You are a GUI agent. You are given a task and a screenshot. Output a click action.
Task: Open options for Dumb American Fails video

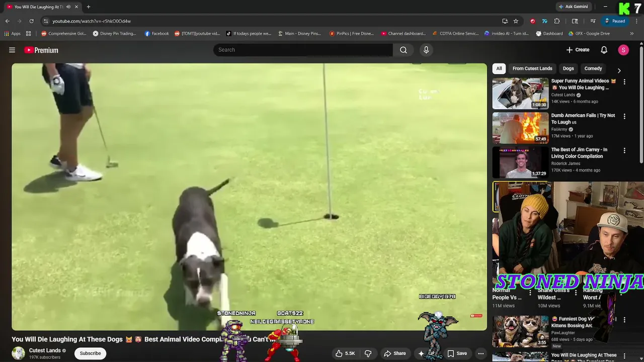624,116
